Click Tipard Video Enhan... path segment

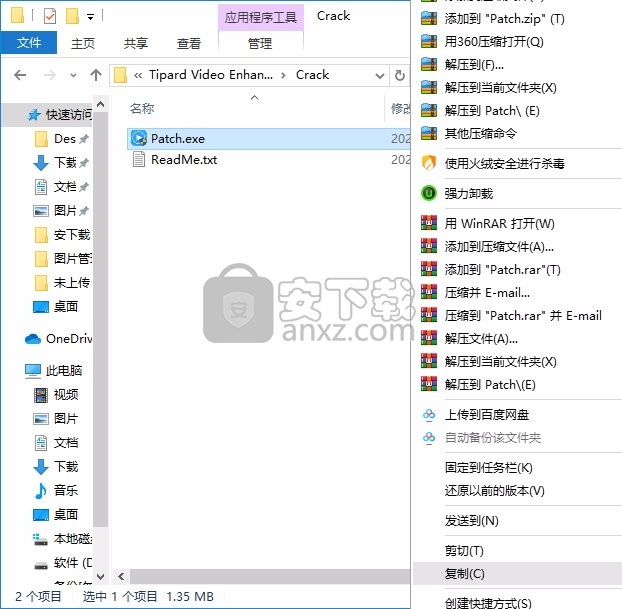tap(211, 75)
